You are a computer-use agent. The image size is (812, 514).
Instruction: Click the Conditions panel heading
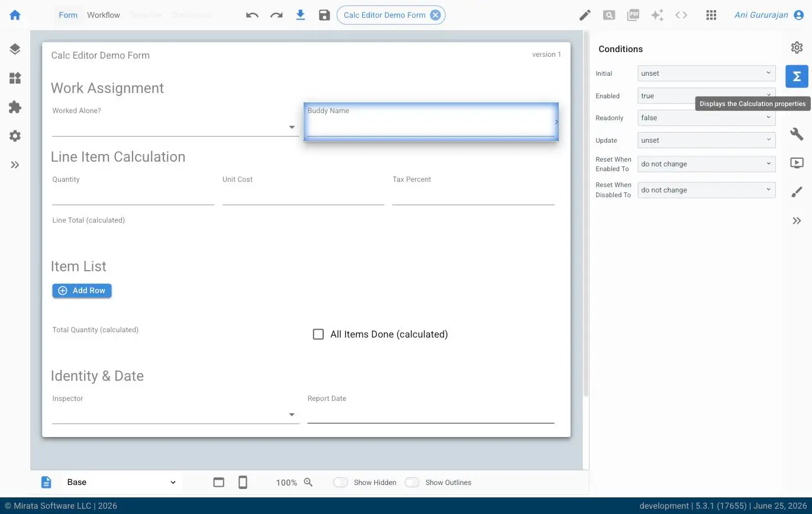point(620,49)
